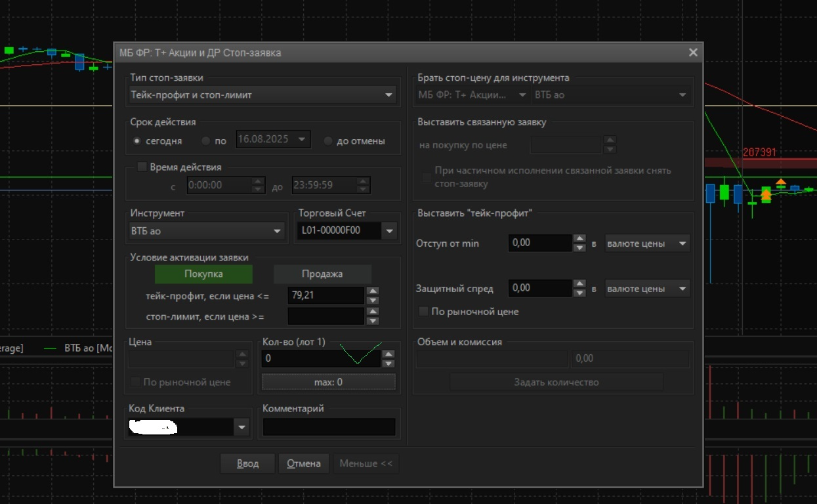The image size is (817, 504).
Task: Increase Кол-во quantity with up arrow
Action: tap(388, 354)
